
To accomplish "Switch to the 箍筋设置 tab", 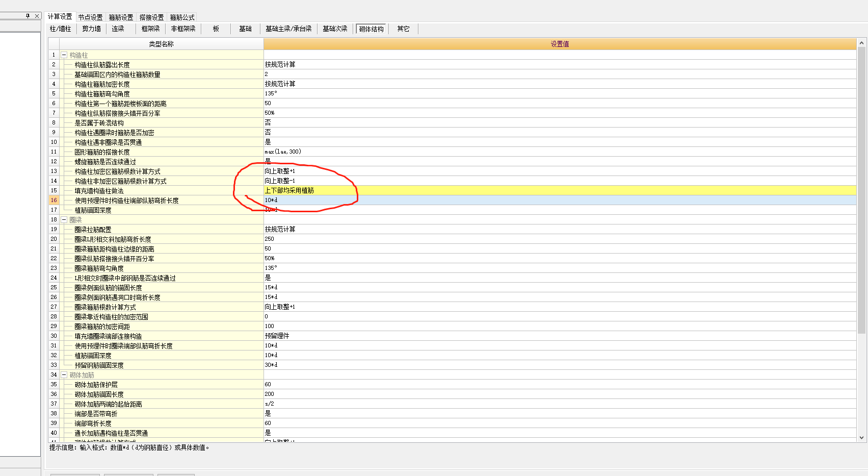I will coord(121,17).
